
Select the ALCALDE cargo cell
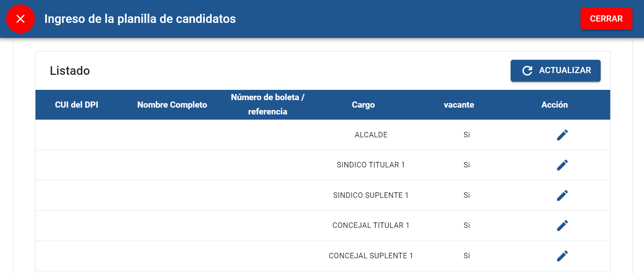[371, 135]
